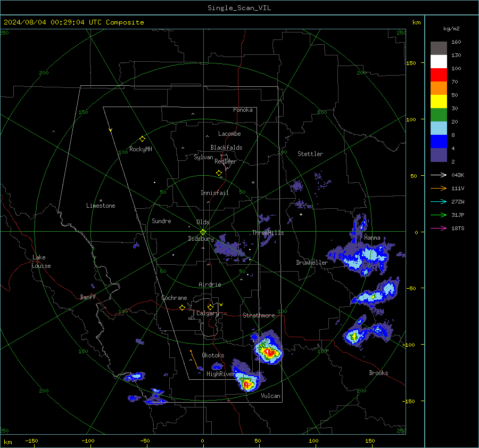Click the Vulcan city label
Screen dimensions: 479x448
(x=270, y=396)
